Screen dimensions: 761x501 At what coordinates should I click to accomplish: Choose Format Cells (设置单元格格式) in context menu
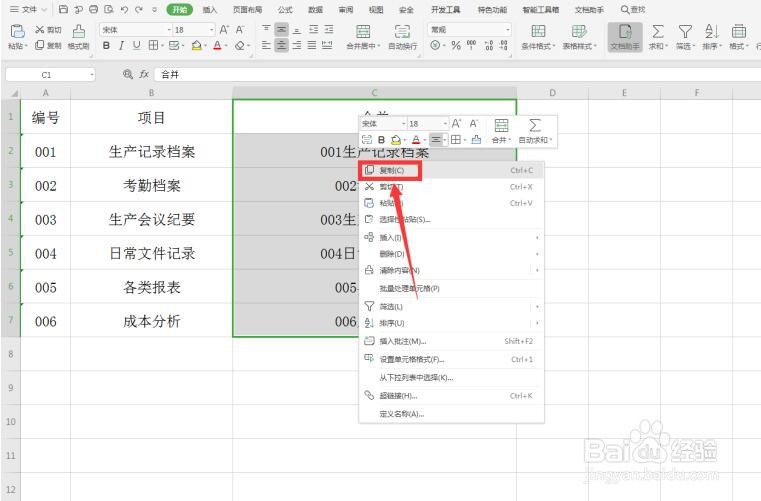tap(451, 359)
